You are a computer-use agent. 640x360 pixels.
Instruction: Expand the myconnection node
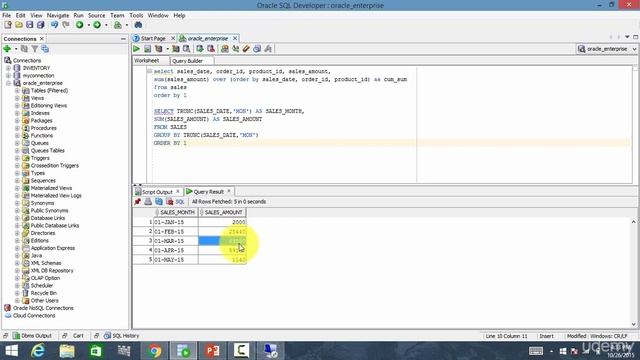click(x=8, y=76)
